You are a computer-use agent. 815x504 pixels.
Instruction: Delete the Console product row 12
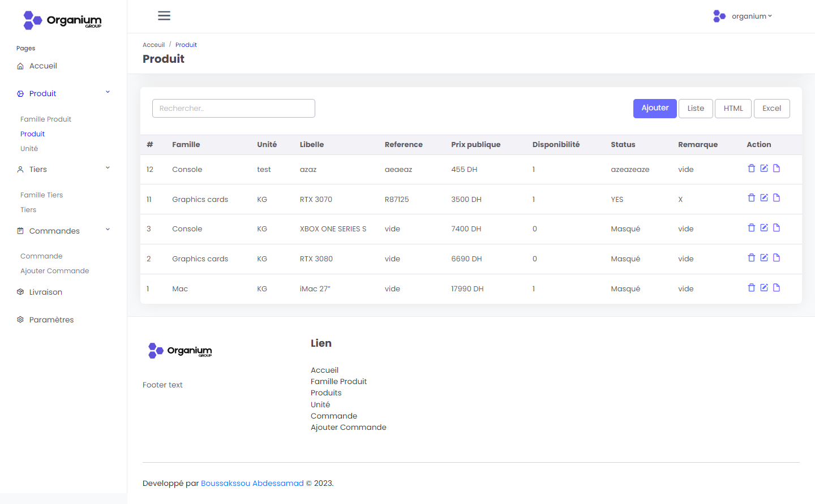point(752,169)
